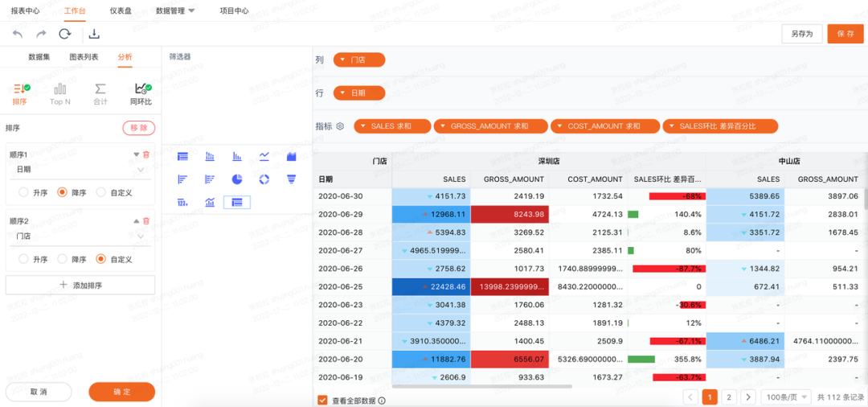Image resolution: width=868 pixels, height=407 pixels.
Task: Choose 自定义 for 顺序2
Action: tap(100, 258)
